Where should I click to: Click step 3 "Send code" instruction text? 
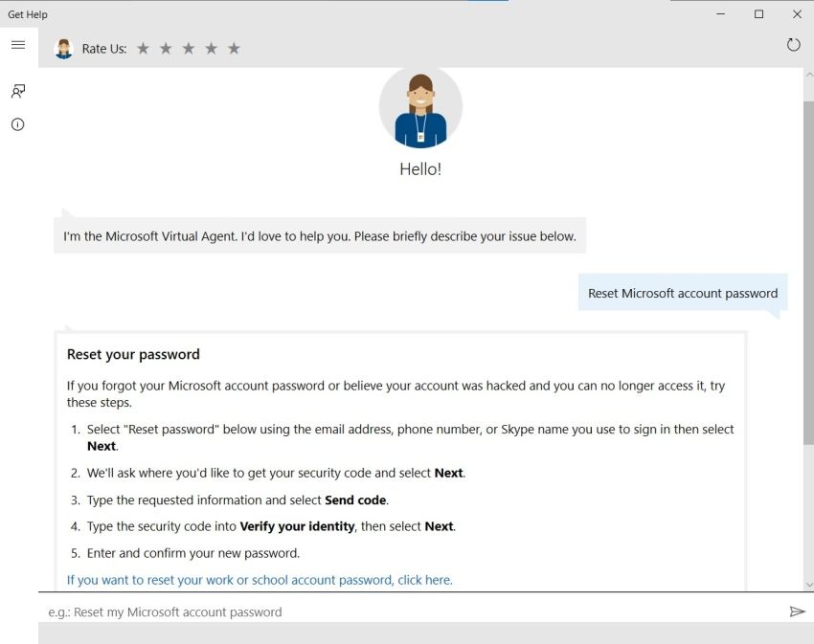(237, 500)
